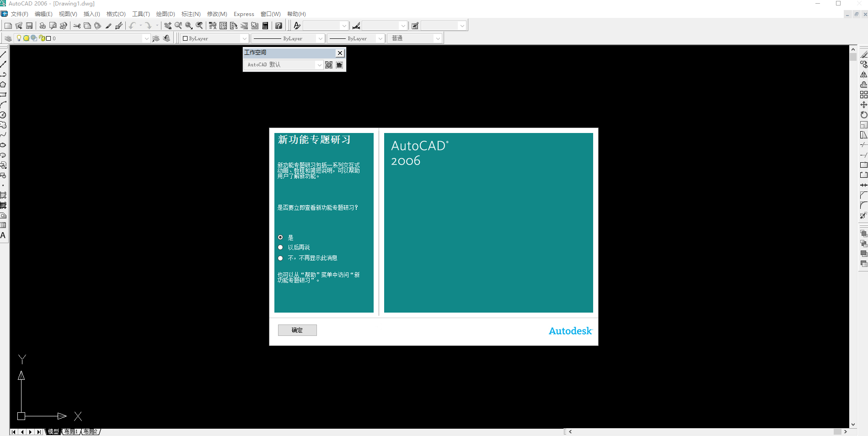Viewport: 868px width, 436px height.
Task: Open the linetype ByLayer dropdown
Action: click(x=319, y=38)
